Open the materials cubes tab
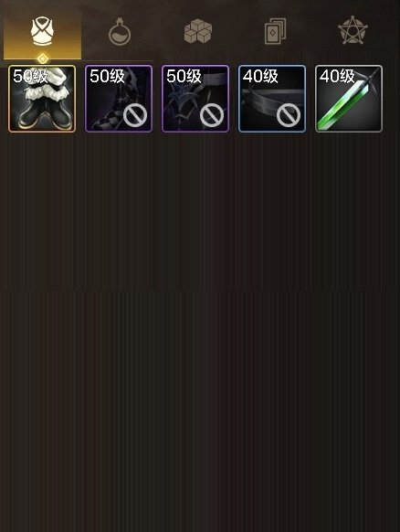 point(198,31)
